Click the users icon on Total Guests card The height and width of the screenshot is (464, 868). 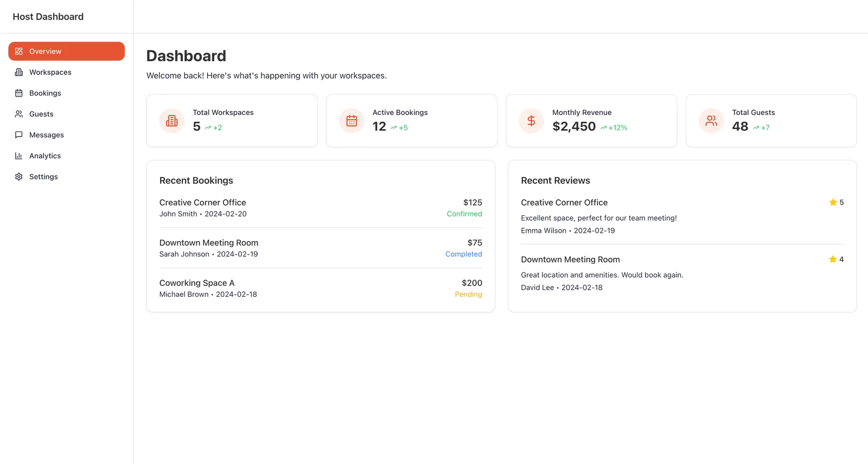(711, 120)
